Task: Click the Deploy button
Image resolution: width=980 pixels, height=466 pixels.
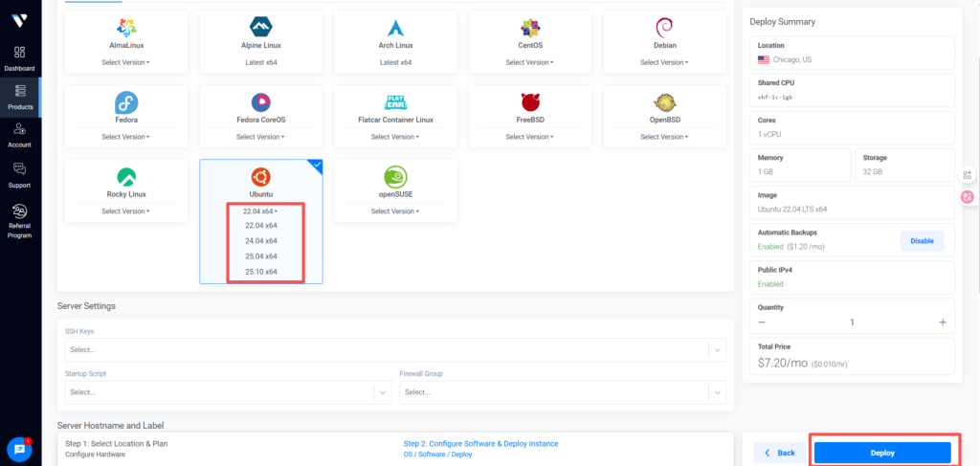Action: [x=881, y=453]
